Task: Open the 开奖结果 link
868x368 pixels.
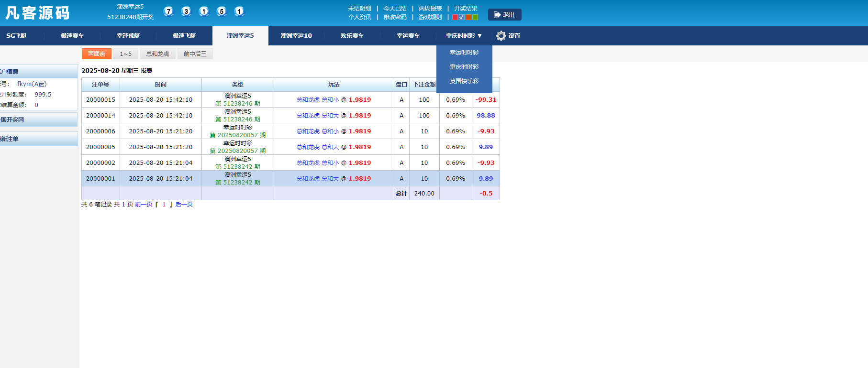Action: coord(466,9)
